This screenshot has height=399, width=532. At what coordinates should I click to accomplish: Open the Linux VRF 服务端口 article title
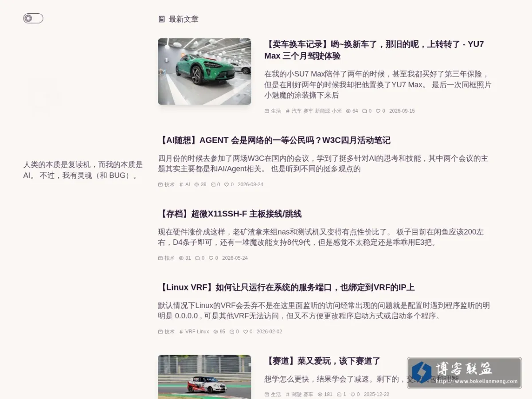click(286, 288)
